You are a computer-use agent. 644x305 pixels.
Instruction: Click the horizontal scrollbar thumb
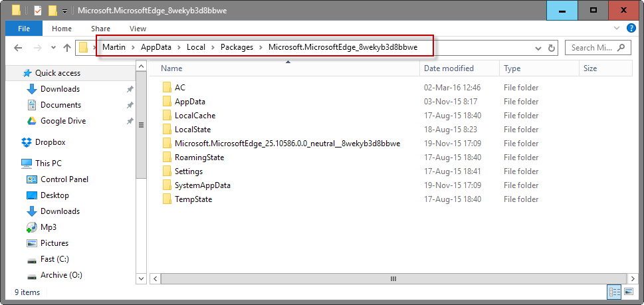coord(393,278)
